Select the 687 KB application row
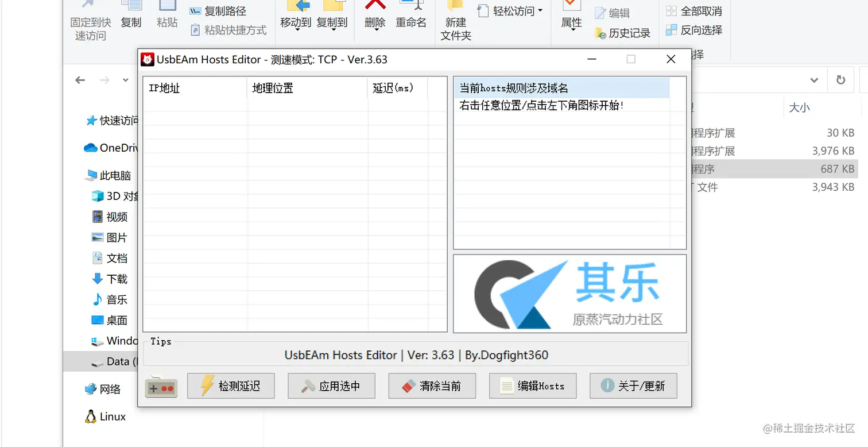 775,169
